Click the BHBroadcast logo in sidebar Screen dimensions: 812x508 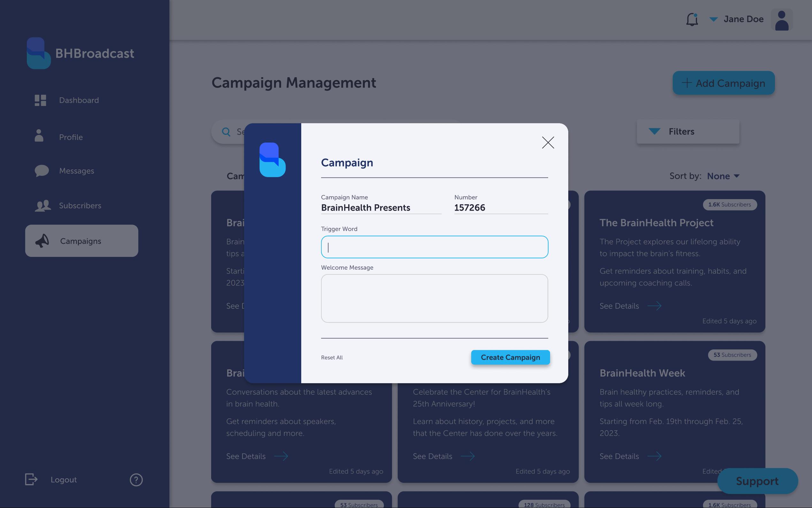click(39, 53)
